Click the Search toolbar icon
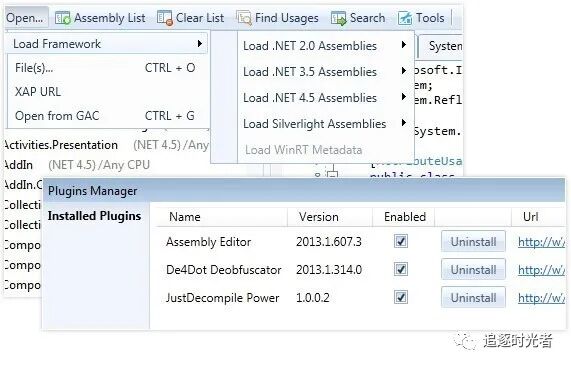 pyautogui.click(x=339, y=18)
